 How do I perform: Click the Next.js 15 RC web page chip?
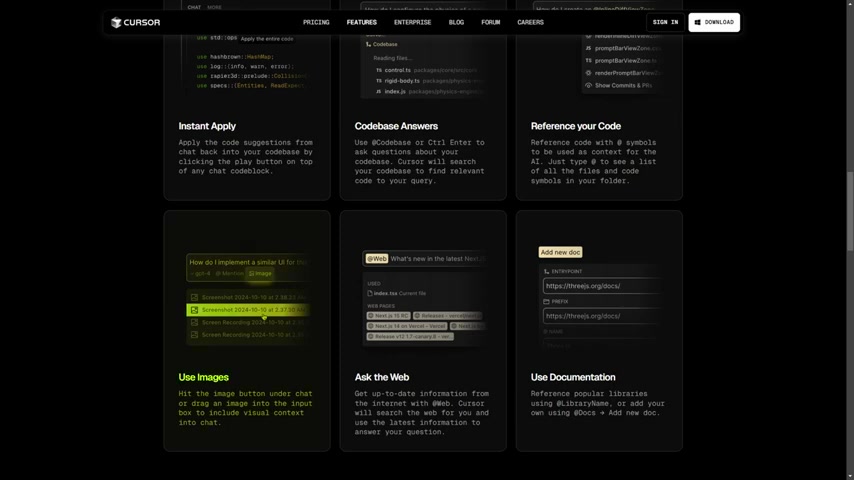[x=388, y=315]
